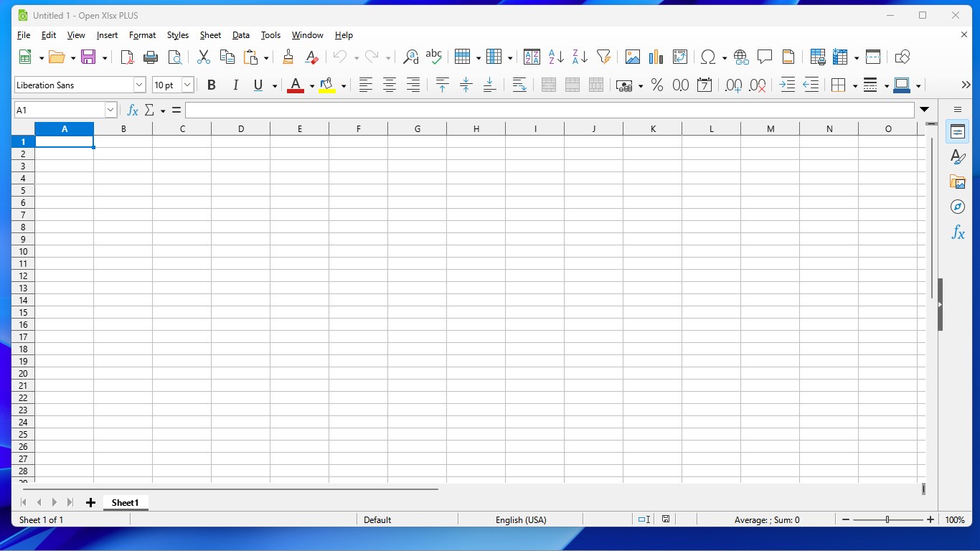Expand the font color dropdown arrow

coord(311,85)
